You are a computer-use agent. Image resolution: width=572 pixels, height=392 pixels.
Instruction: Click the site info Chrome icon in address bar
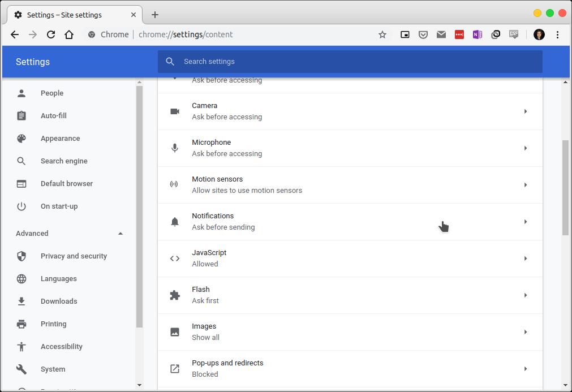92,35
